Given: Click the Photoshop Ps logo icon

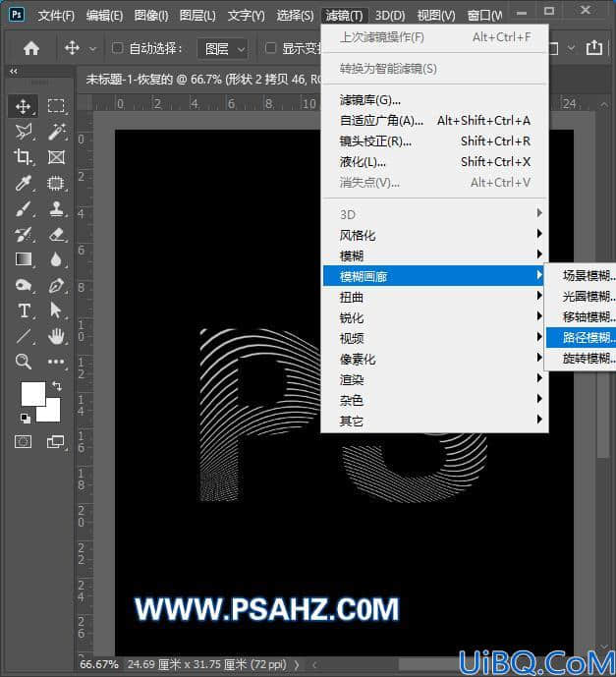Looking at the screenshot, I should tap(17, 15).
